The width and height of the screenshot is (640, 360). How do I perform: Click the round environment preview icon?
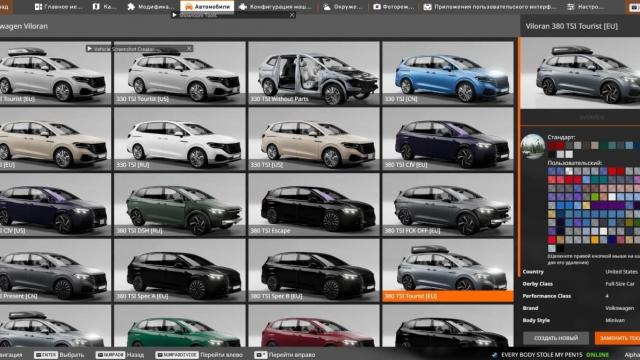[x=533, y=146]
